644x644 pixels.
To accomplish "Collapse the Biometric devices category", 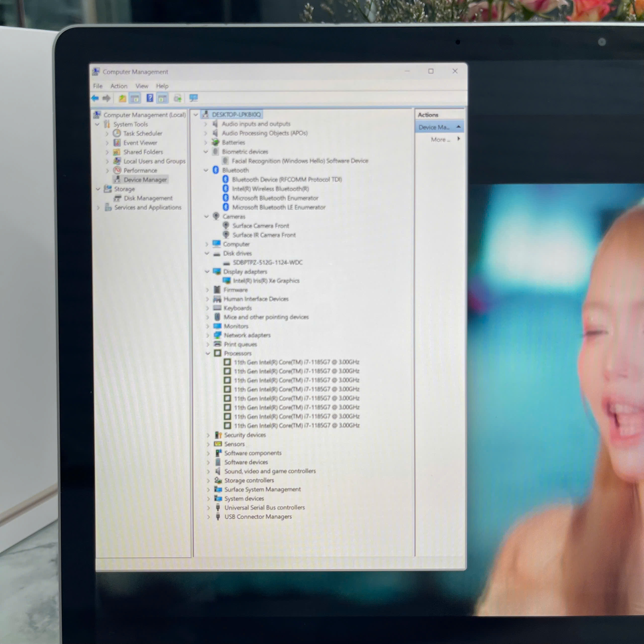I will pyautogui.click(x=206, y=152).
